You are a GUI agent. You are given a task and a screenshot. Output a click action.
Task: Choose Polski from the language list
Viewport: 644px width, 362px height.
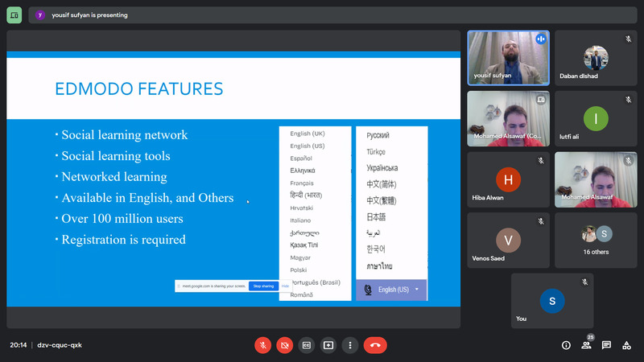click(x=298, y=270)
